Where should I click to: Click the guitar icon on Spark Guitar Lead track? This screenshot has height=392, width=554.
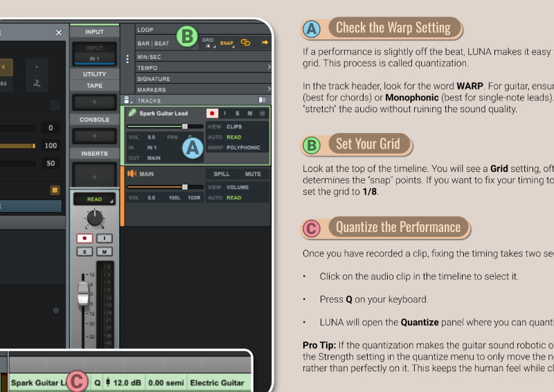[132, 113]
